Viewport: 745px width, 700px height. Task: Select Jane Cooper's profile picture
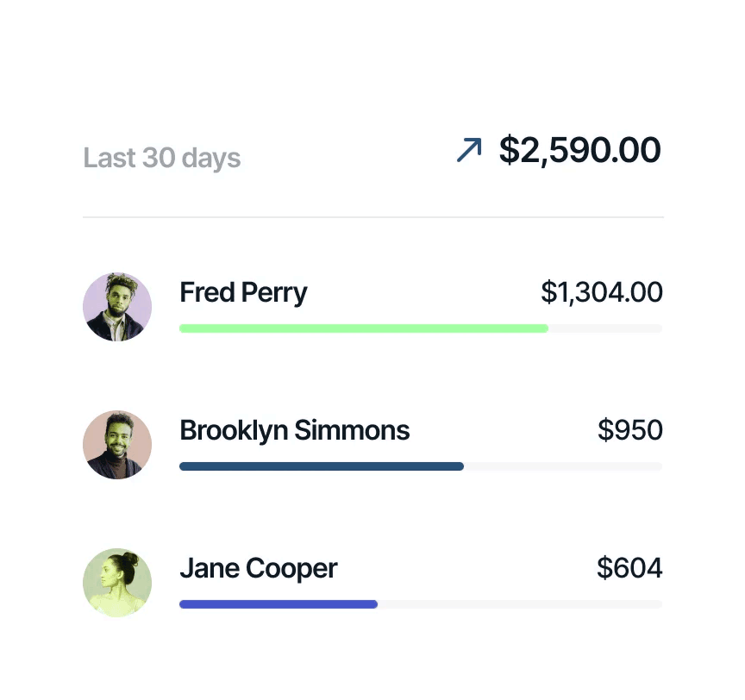click(117, 583)
